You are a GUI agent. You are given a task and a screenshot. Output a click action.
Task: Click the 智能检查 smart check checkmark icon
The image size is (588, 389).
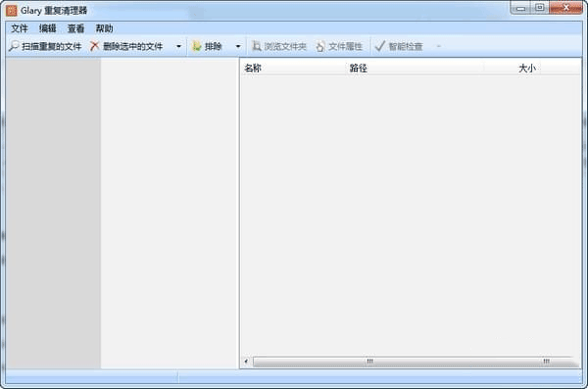coord(380,46)
